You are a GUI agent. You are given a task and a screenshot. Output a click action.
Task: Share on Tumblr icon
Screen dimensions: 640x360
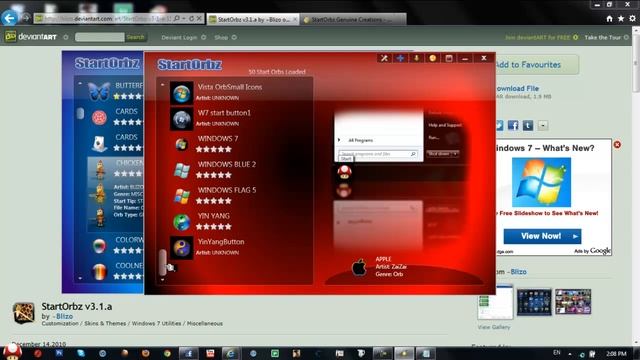pyautogui.click(x=528, y=125)
